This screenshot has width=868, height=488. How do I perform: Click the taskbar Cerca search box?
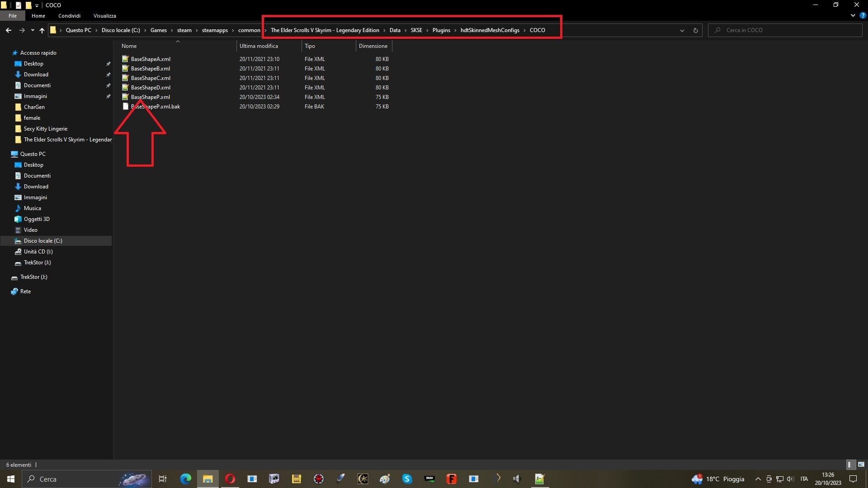click(x=87, y=479)
